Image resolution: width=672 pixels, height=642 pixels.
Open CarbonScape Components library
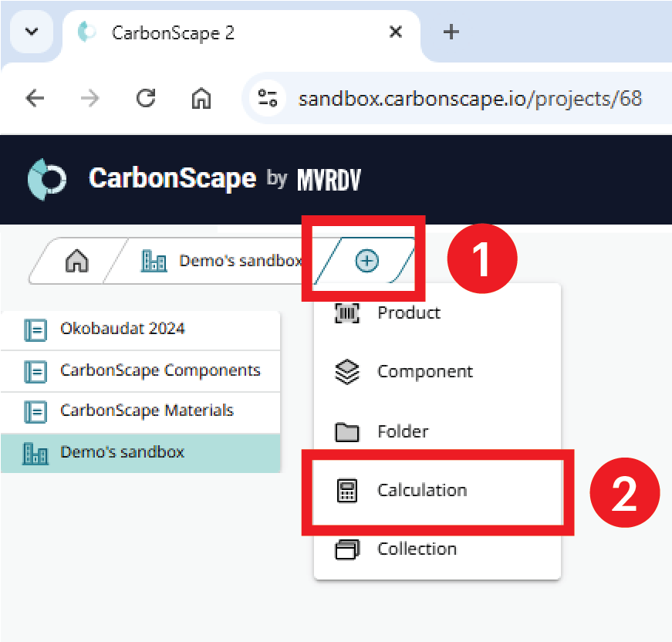(x=140, y=370)
